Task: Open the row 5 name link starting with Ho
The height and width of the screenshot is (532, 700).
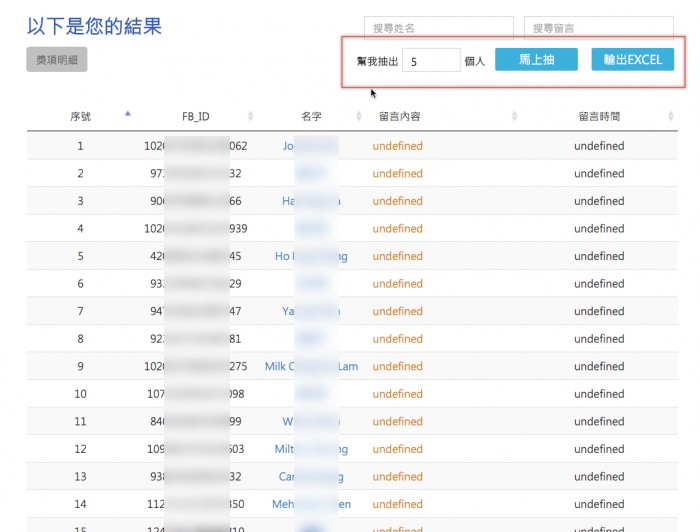Action: pyautogui.click(x=283, y=256)
